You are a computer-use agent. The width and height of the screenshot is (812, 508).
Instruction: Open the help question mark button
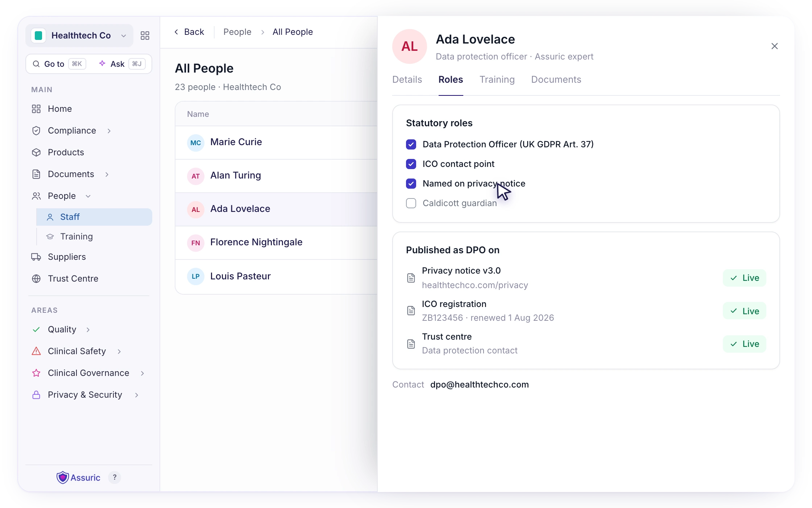[x=115, y=478]
